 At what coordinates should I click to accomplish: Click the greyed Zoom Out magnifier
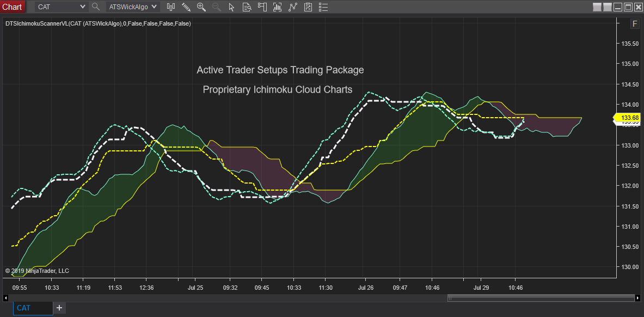coord(217,7)
